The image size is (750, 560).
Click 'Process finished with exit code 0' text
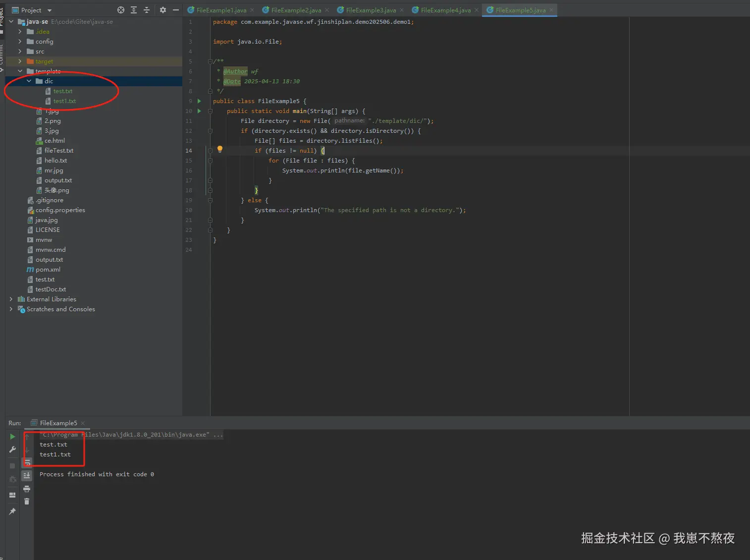tap(97, 474)
